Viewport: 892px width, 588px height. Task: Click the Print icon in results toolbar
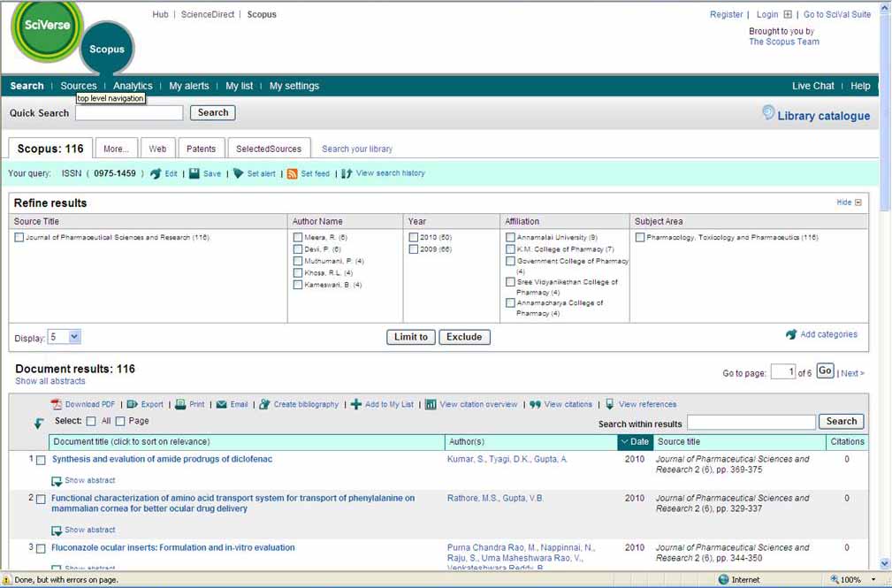[180, 404]
